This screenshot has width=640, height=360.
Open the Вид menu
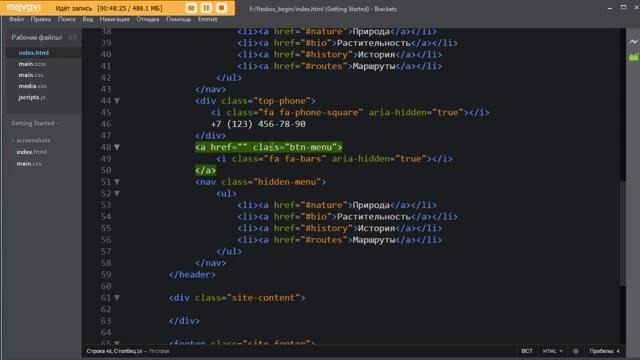[87, 19]
